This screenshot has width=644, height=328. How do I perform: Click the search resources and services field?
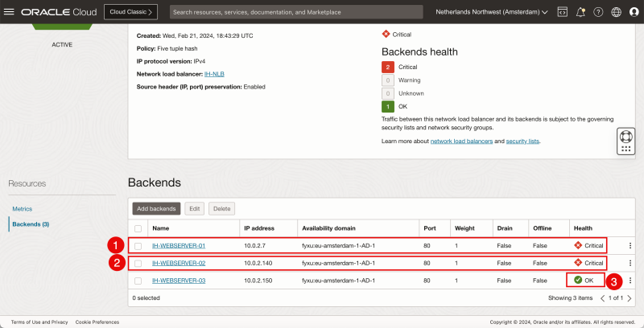coord(296,12)
